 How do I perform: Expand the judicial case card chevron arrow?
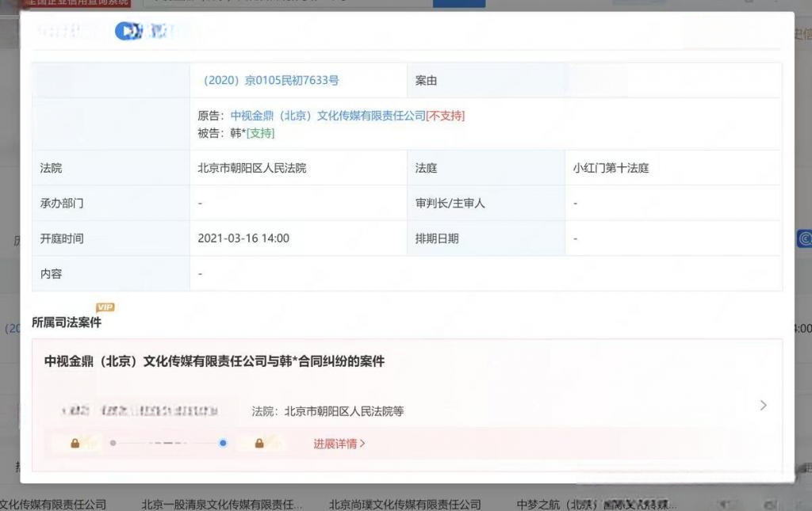pyautogui.click(x=764, y=405)
